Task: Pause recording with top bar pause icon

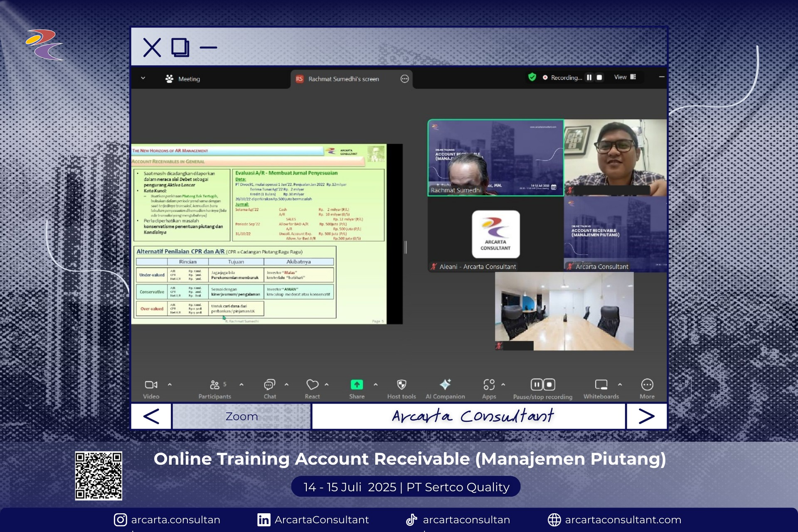Action: 589,78
